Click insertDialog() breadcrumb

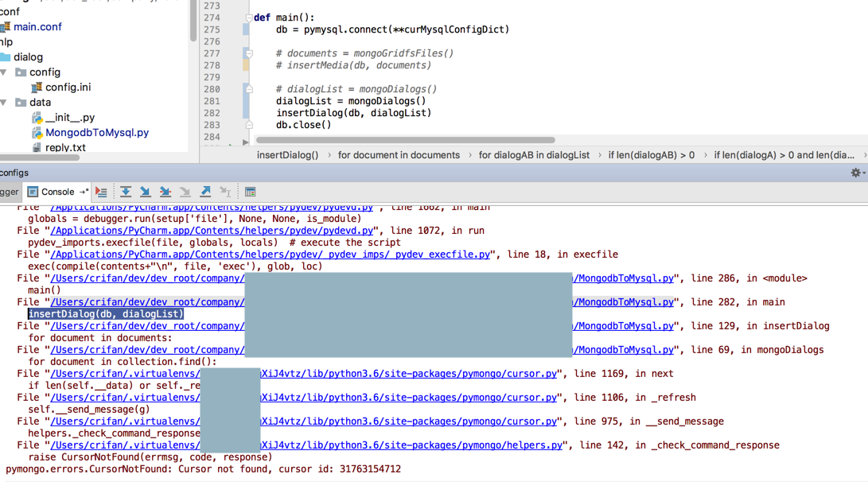click(287, 155)
